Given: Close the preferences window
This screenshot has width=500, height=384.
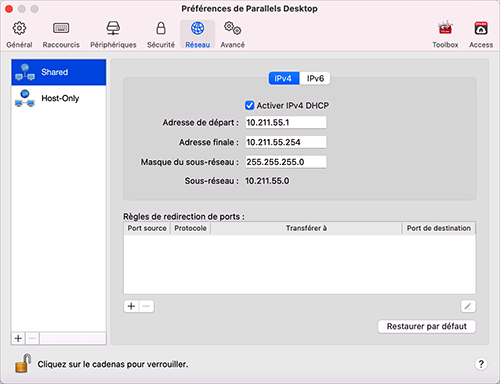Looking at the screenshot, I should click(9, 9).
